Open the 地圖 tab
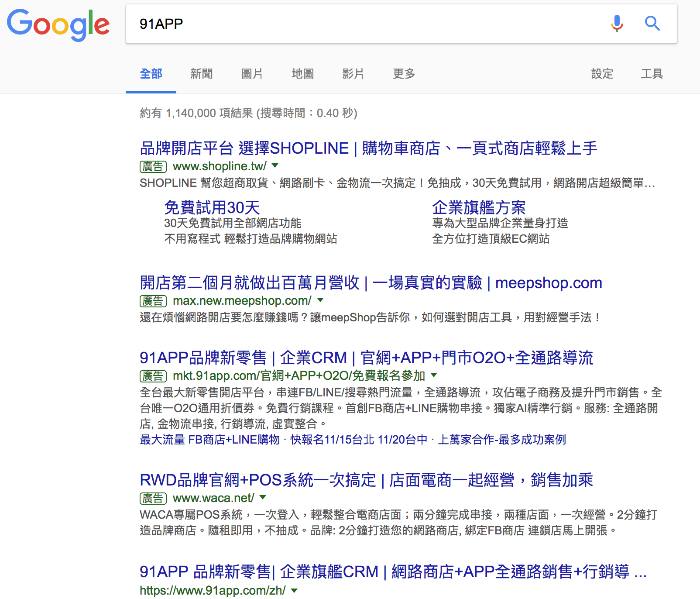This screenshot has height=599, width=700. click(x=303, y=74)
